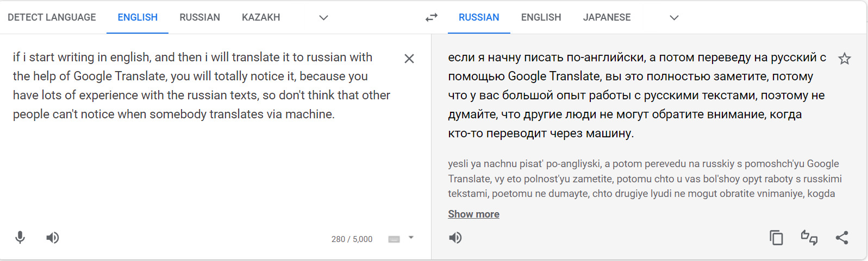Open the virtual keyboard
Viewport: 868px width, 261px height.
(394, 239)
